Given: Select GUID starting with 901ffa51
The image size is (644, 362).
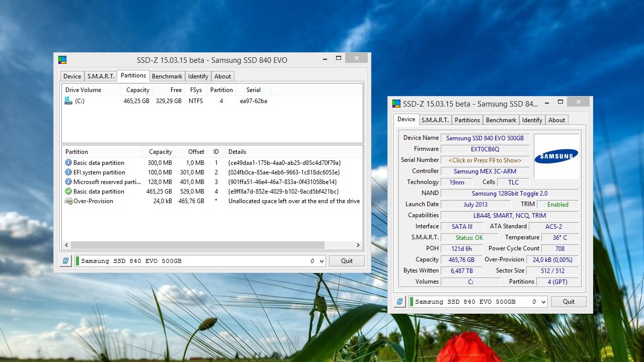Looking at the screenshot, I should point(283,182).
